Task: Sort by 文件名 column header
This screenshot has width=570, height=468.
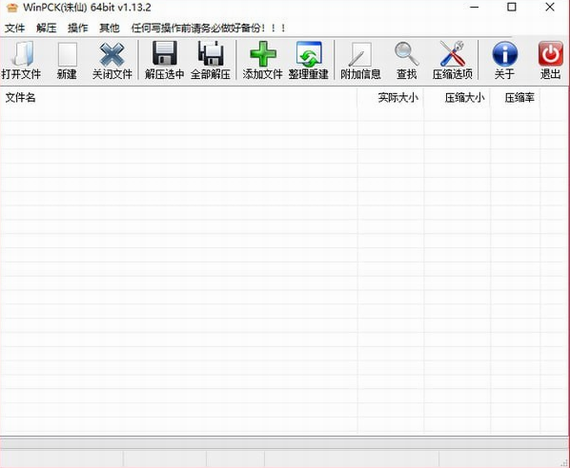Action: (179, 97)
